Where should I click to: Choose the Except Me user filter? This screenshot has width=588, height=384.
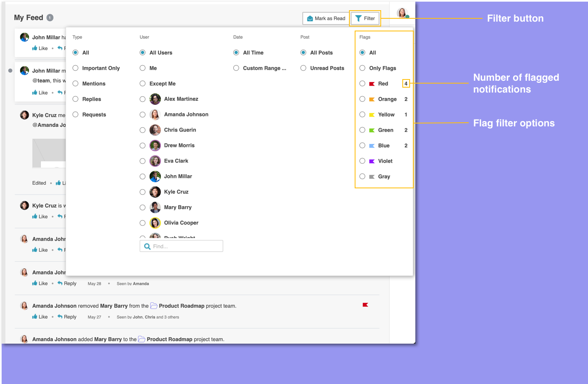tap(143, 84)
